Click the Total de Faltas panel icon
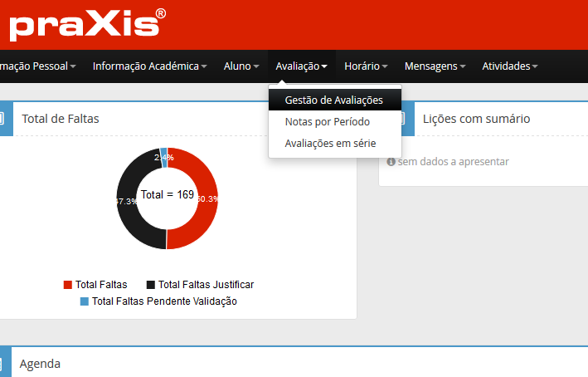Image resolution: width=588 pixels, height=377 pixels. coord(5,119)
